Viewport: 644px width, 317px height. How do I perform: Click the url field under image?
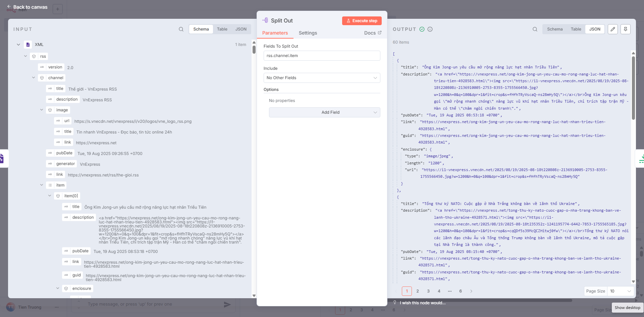(x=63, y=121)
